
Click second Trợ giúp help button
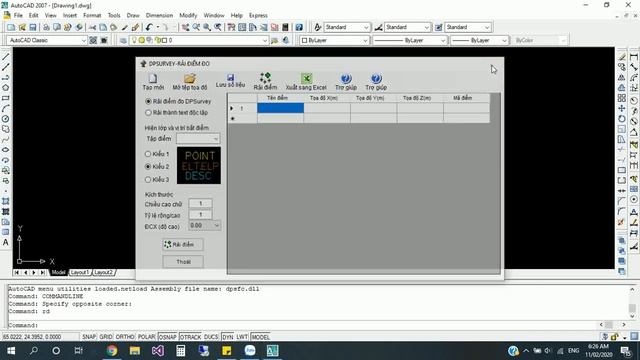(x=376, y=82)
